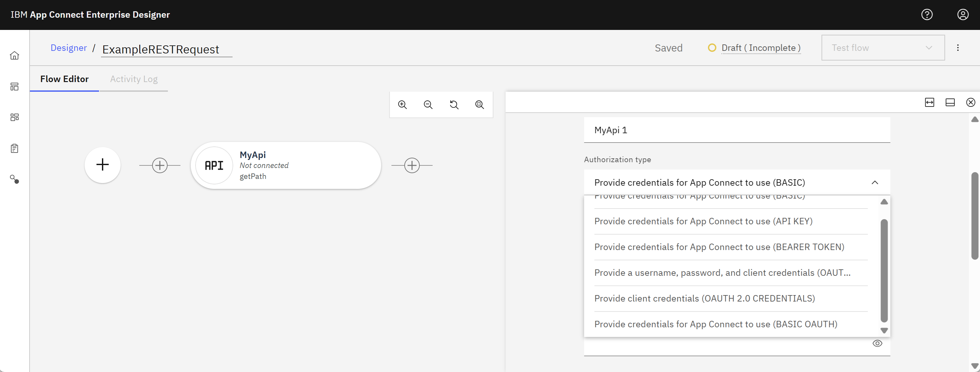The height and width of the screenshot is (372, 980).
Task: Click the canvas zoom in icon
Action: (x=402, y=105)
